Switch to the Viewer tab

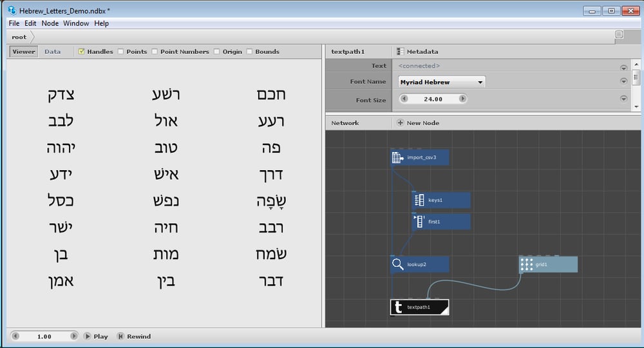(23, 52)
